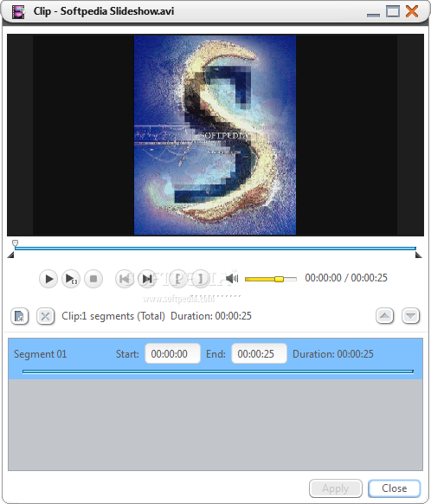This screenshot has width=431, height=504.
Task: Set the segment start point bracket
Action: click(178, 279)
